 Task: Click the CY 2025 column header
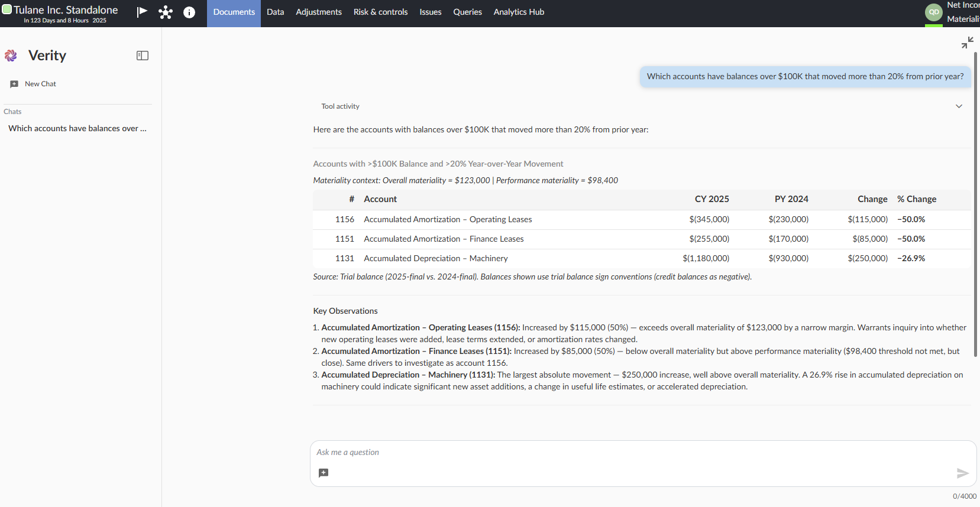coord(712,199)
